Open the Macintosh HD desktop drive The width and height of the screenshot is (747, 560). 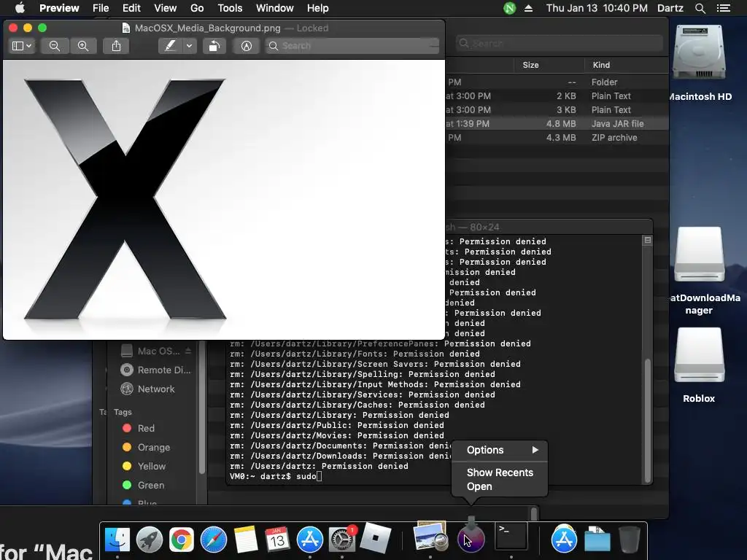coord(700,53)
